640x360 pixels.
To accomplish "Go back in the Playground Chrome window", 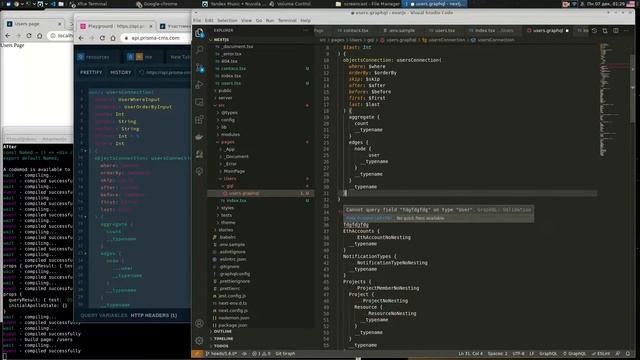I will 81,38.
